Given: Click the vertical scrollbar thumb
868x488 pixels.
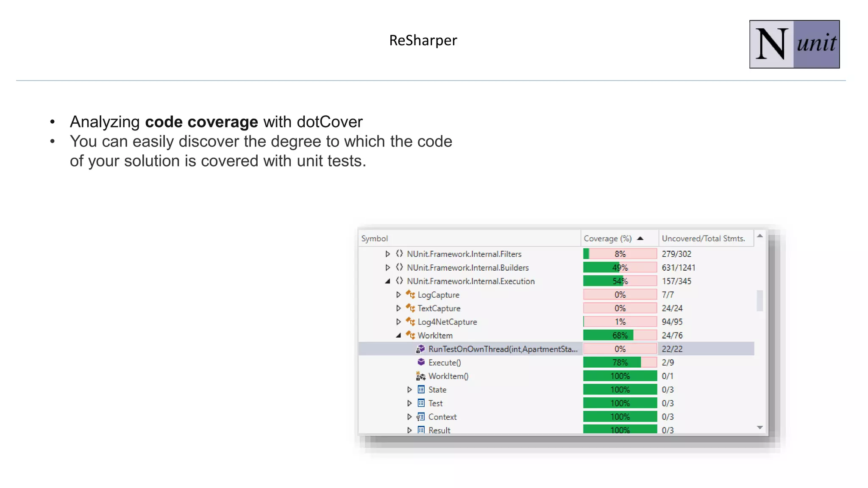Looking at the screenshot, I should [760, 300].
